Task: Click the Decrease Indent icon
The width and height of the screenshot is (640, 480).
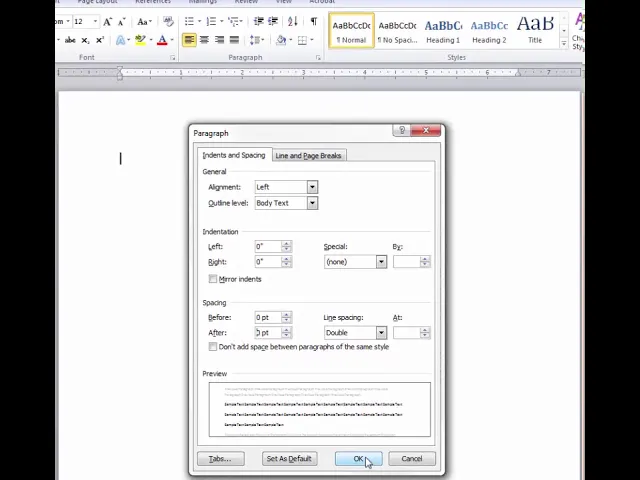Action: (x=258, y=21)
